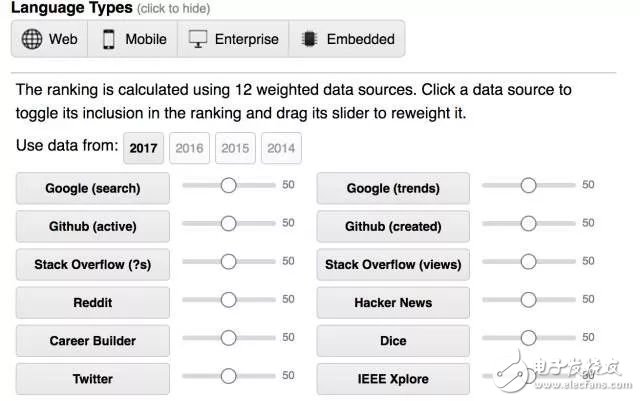The height and width of the screenshot is (401, 640).
Task: Toggle Hacker News data source
Action: (x=393, y=302)
